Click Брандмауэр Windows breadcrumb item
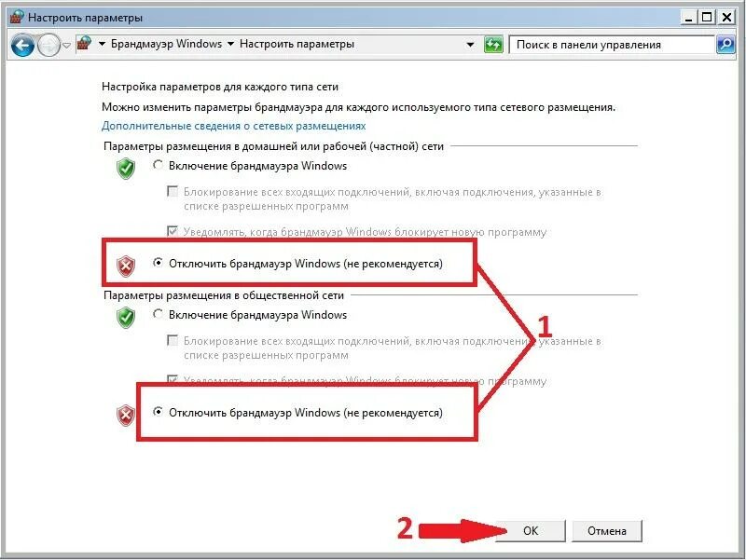 (x=167, y=44)
